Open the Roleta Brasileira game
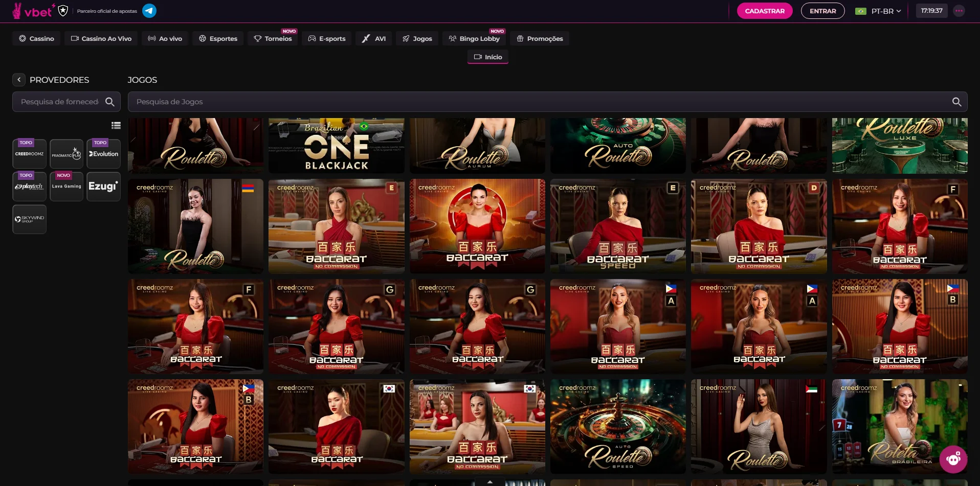Image resolution: width=980 pixels, height=486 pixels. tap(900, 426)
